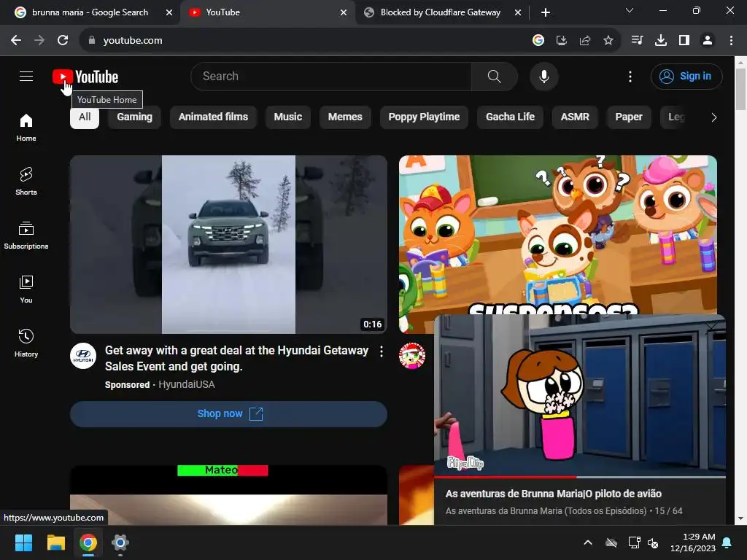Start voice search with microphone icon

tap(543, 76)
